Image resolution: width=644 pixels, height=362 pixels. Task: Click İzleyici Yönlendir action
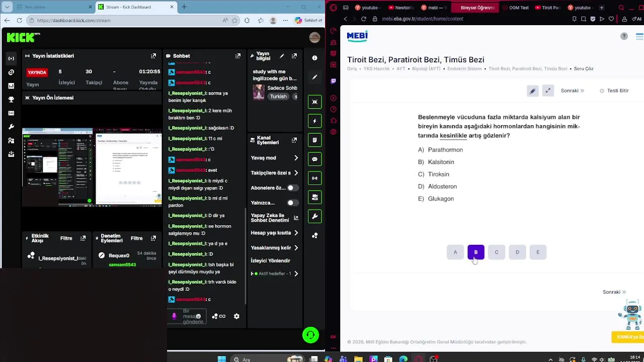[271, 260]
